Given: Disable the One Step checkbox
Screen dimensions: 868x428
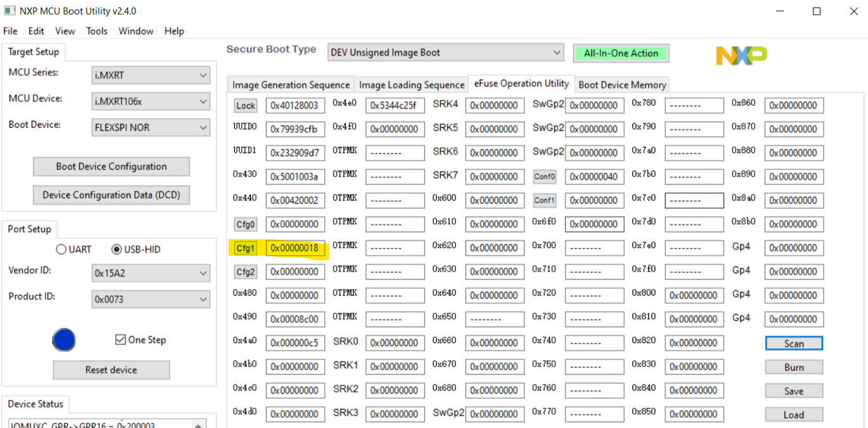Looking at the screenshot, I should [120, 340].
